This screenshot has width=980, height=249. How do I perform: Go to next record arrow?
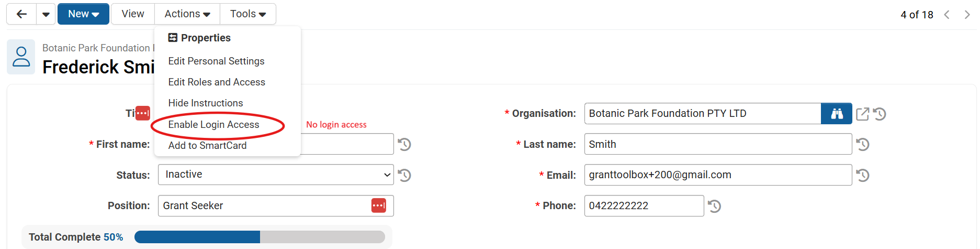pyautogui.click(x=966, y=15)
